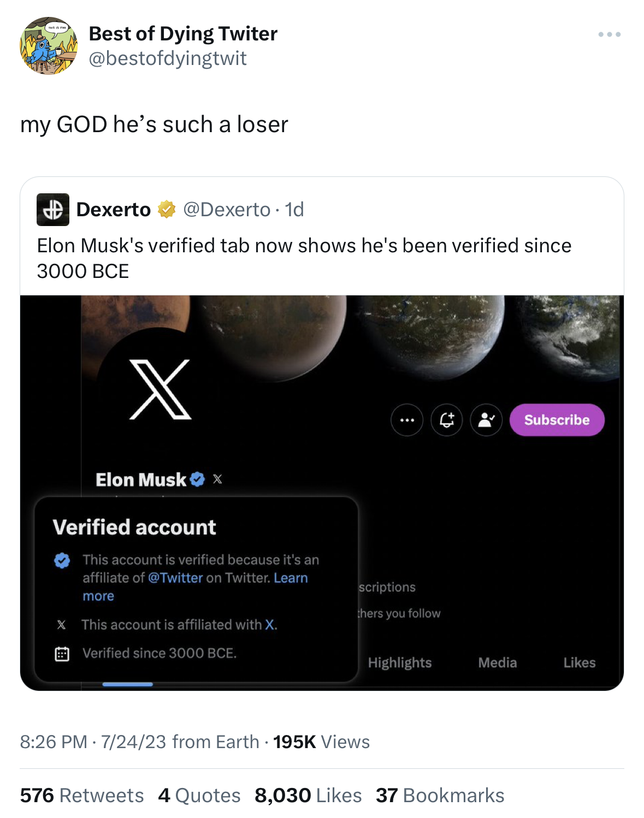Switch to the Highlights tab
Screen dimensions: 644x818
click(x=400, y=663)
